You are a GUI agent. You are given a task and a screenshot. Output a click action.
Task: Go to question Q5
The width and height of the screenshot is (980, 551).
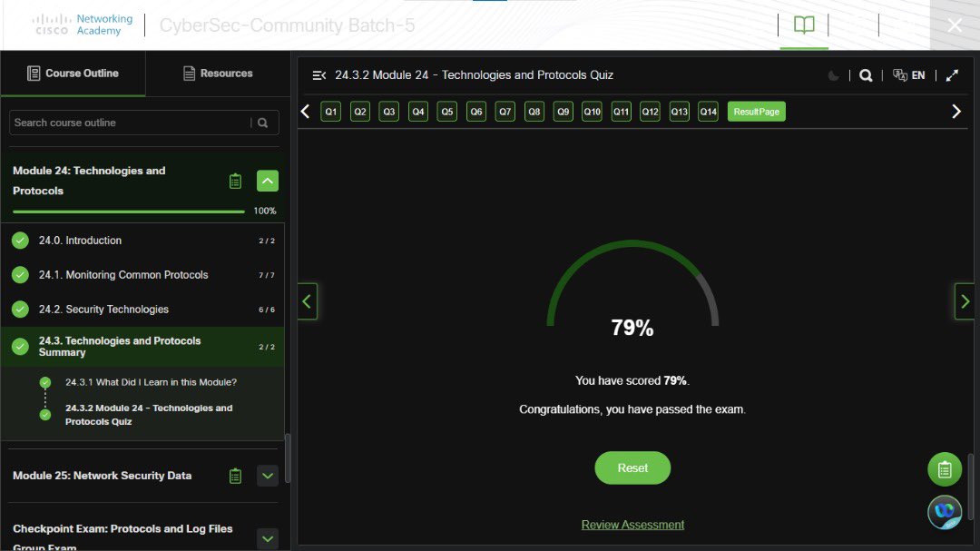[x=446, y=112]
